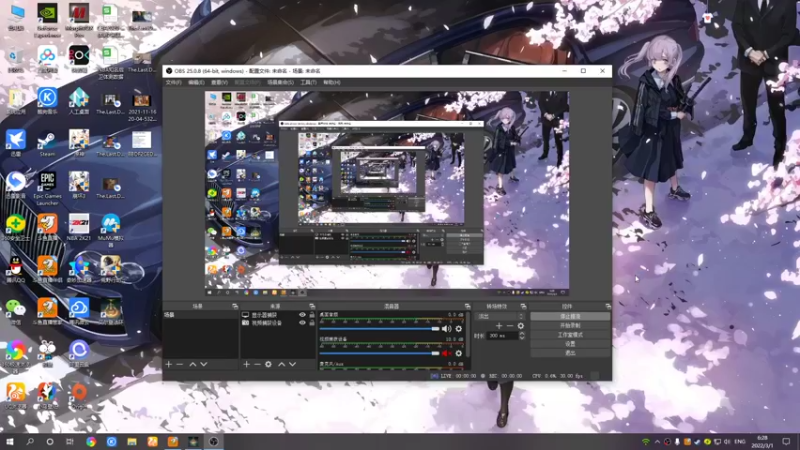
Task: Unmute the red speaker on video capture track
Action: (446, 353)
